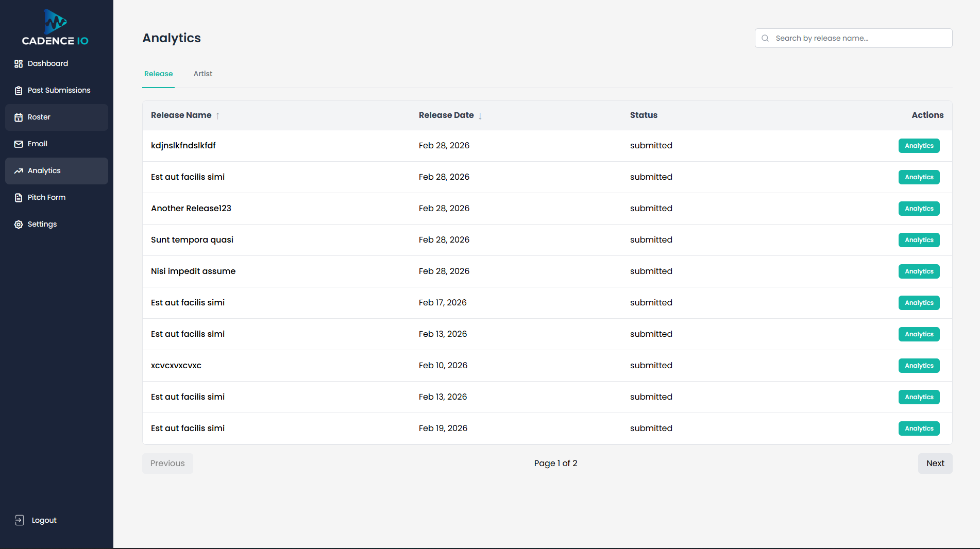Click the Feb 17, 2026 date cell

tap(443, 303)
